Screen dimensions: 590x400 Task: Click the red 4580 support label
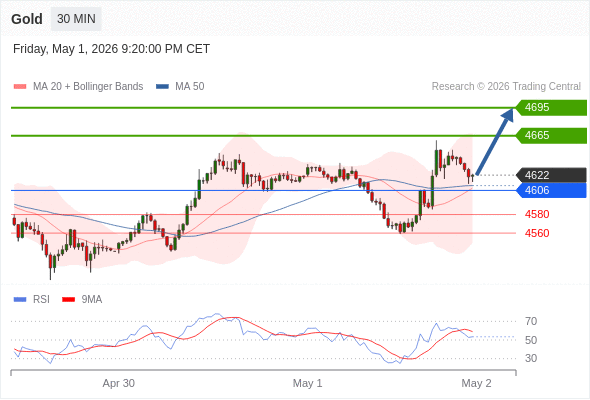[537, 214]
